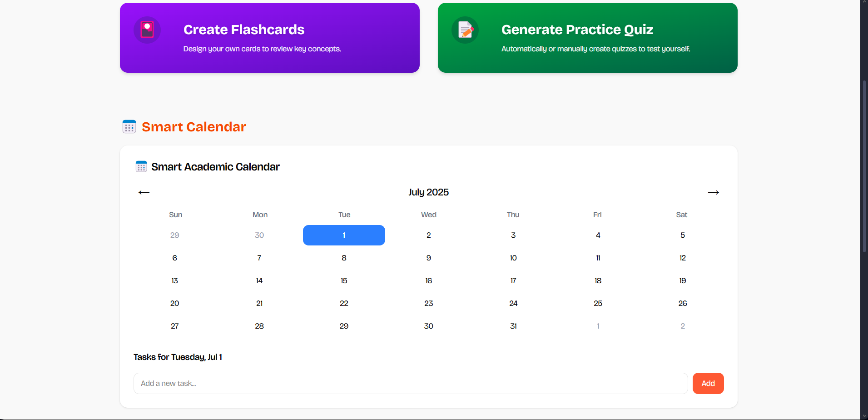Open the Generate Practice Quiz card

pos(587,38)
